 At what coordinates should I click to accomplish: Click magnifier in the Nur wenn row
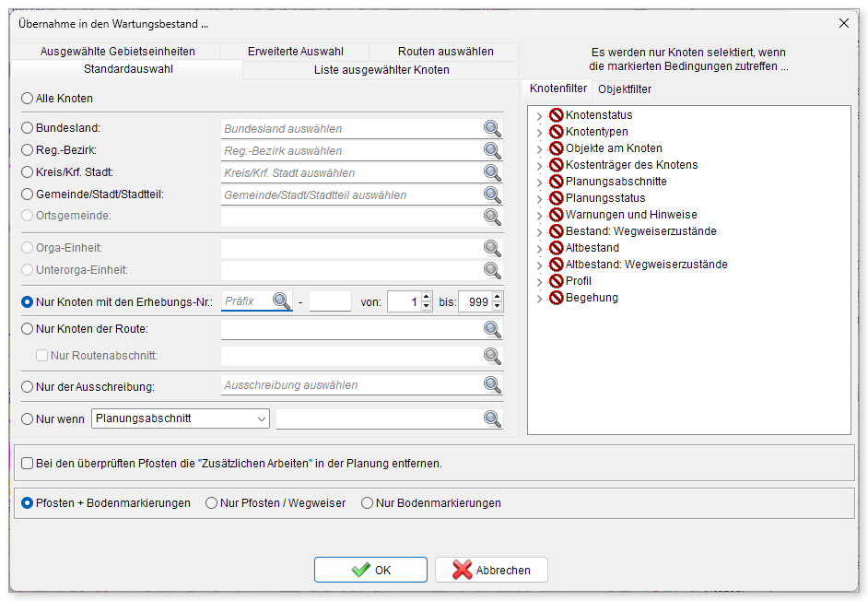492,418
